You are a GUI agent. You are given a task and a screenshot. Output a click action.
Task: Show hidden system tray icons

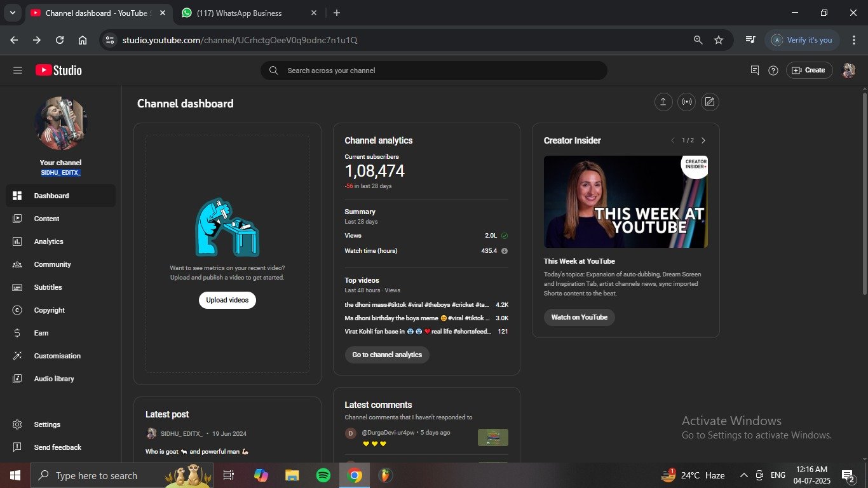coord(743,475)
